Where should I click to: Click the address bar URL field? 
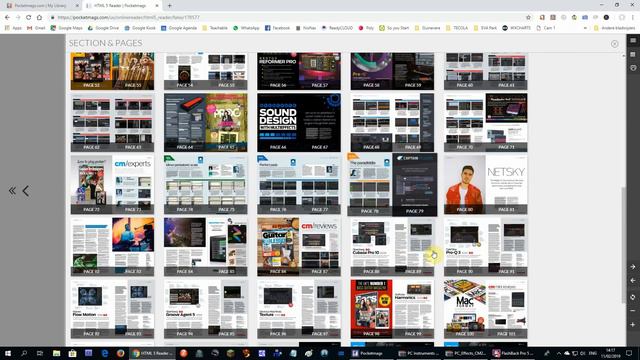click(x=286, y=18)
